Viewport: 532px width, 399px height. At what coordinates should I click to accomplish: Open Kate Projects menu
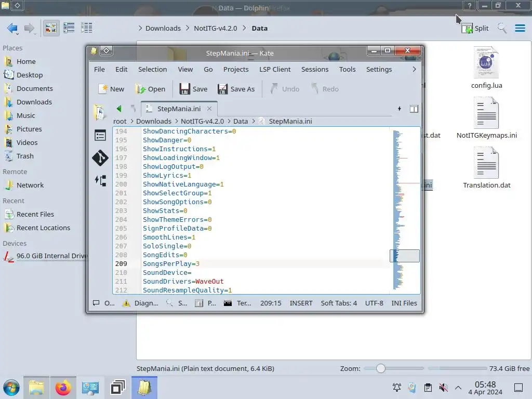click(236, 69)
